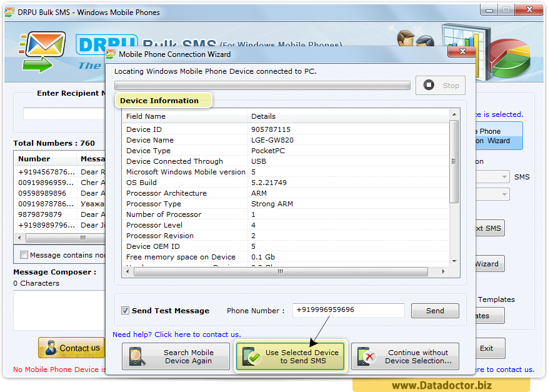The height and width of the screenshot is (392, 548).
Task: Select the Device ID row
Action: (286, 129)
